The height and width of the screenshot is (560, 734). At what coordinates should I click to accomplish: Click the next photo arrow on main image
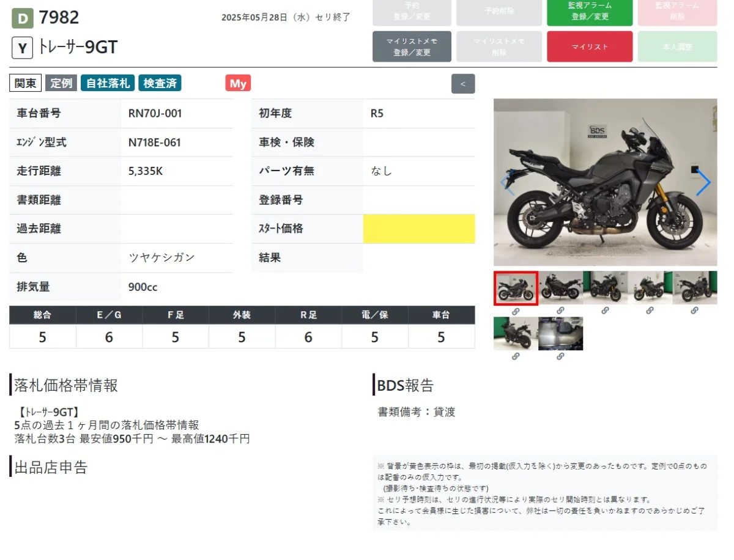click(x=703, y=182)
